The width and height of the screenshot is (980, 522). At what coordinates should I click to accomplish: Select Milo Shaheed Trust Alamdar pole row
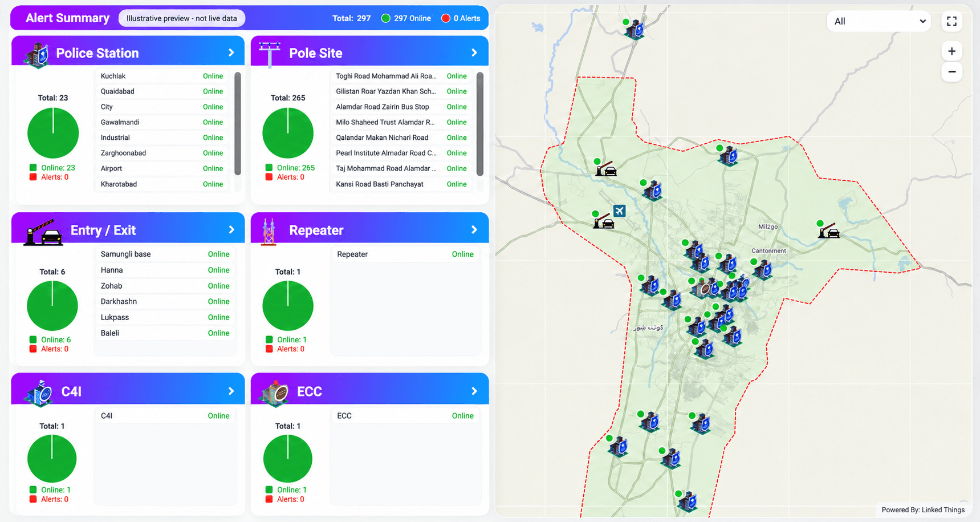402,122
